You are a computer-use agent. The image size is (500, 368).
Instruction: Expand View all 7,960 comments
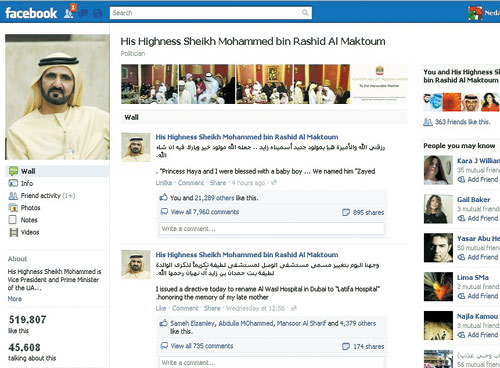[x=205, y=212]
